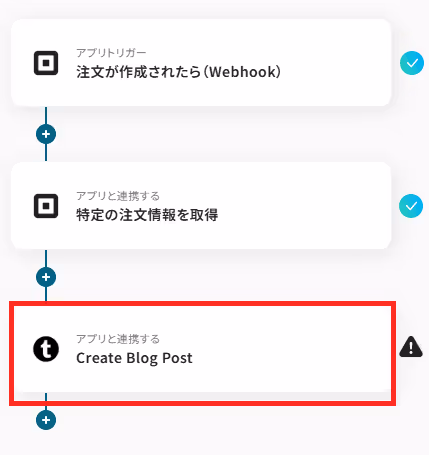The image size is (429, 455).
Task: Click アプリと連携する label above 特定の注文情報を取得
Action: point(118,196)
